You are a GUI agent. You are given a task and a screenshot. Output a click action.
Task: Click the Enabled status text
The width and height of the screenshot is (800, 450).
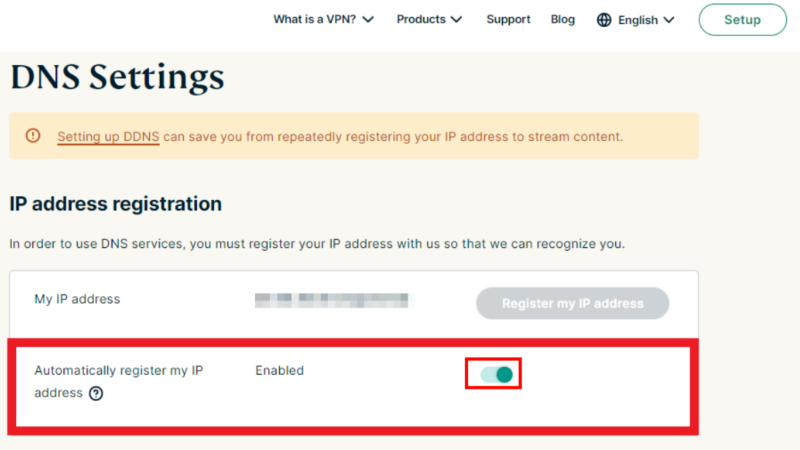coord(279,371)
